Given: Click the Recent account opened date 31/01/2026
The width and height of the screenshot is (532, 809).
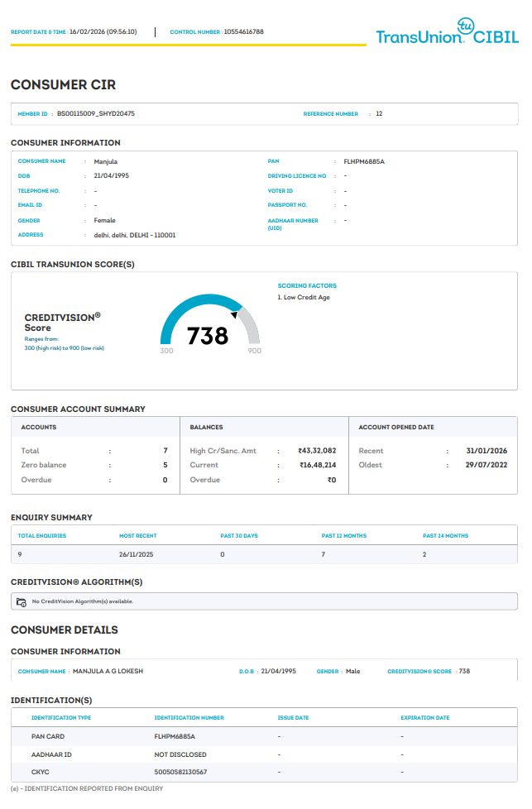Looking at the screenshot, I should [488, 451].
